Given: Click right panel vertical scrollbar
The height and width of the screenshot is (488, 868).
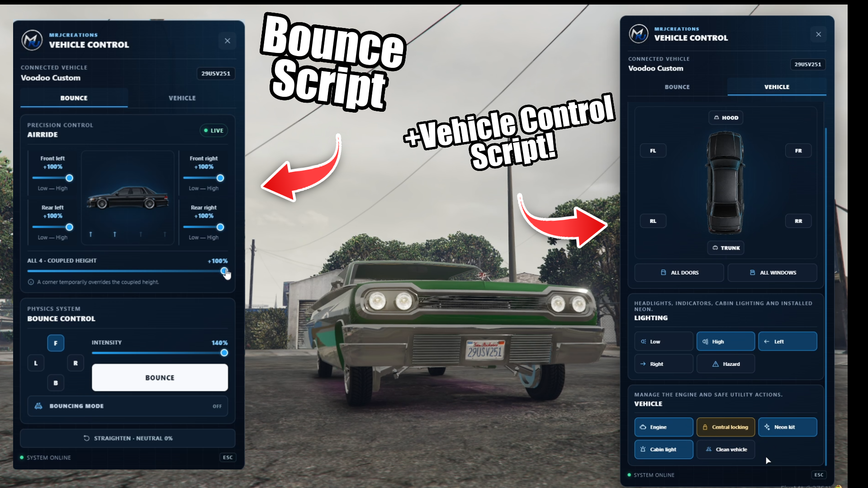Looking at the screenshot, I should tap(825, 296).
